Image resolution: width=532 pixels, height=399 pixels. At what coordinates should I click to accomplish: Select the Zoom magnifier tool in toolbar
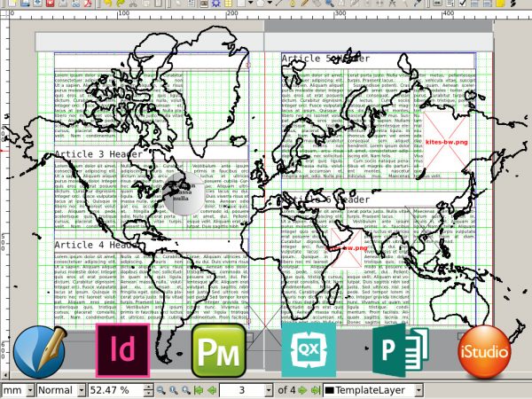click(329, 3)
